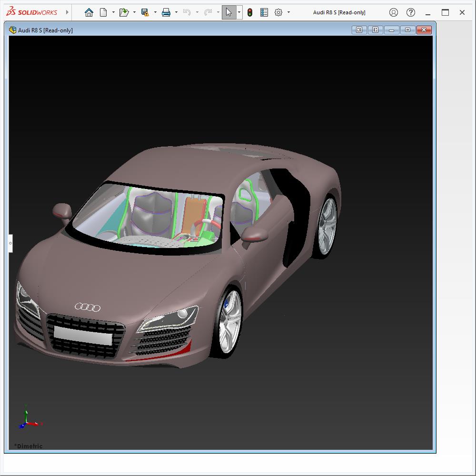The image size is (476, 476).
Task: Open the Options gear icon
Action: [x=278, y=12]
